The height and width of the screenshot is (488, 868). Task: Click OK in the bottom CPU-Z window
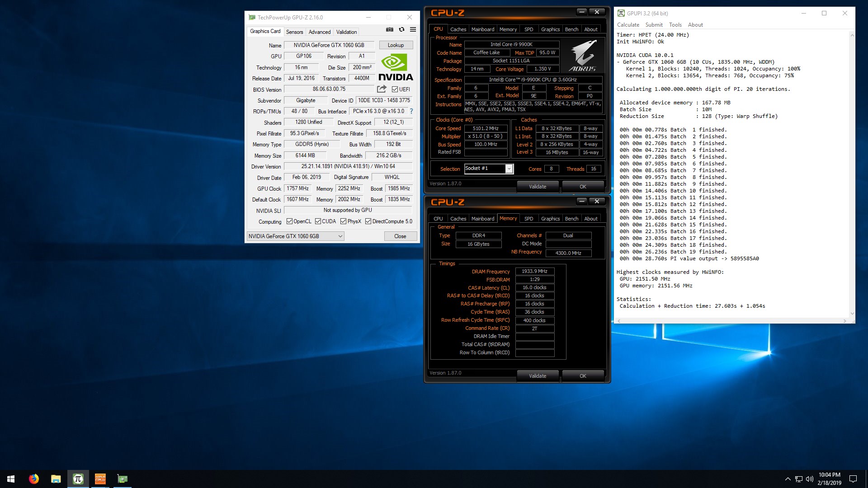click(x=583, y=376)
